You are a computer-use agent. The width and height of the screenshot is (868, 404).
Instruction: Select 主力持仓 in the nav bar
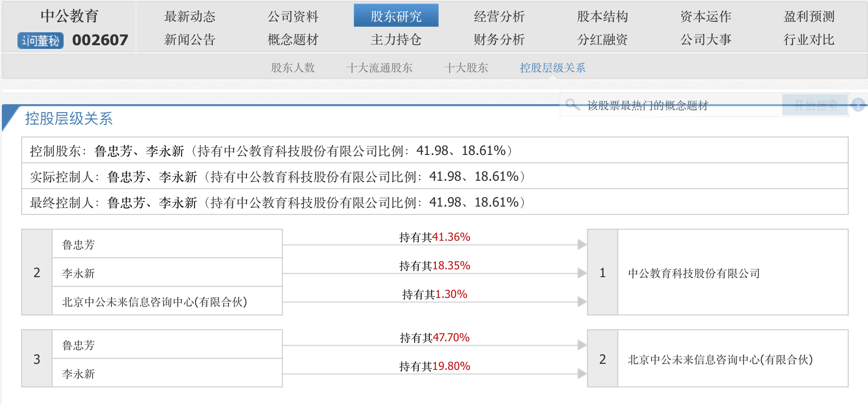pos(396,40)
